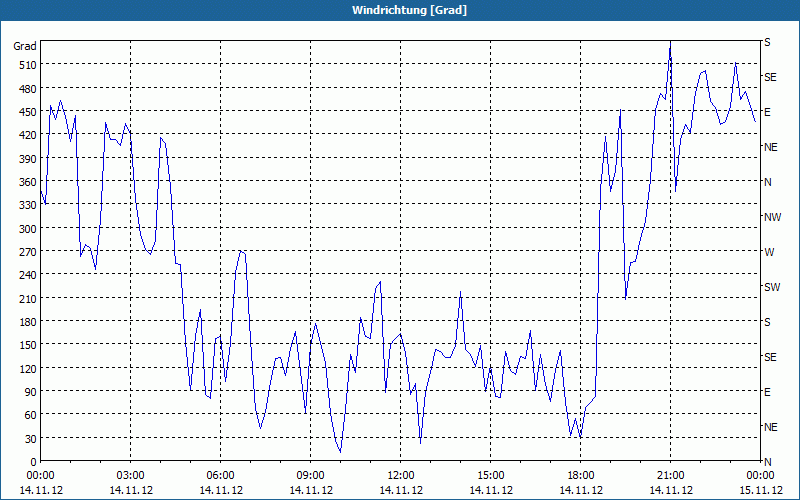Image resolution: width=800 pixels, height=500 pixels.
Task: Select the 18:00 time axis label
Action: 581,476
